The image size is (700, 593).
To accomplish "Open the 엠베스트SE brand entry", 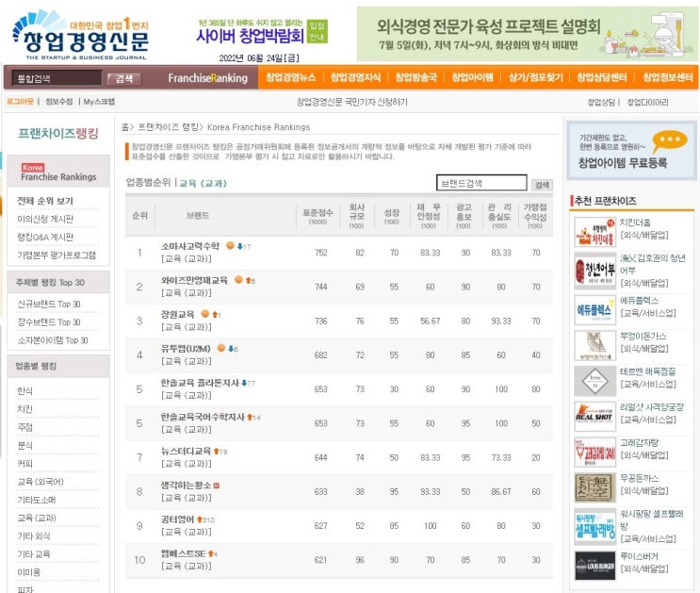I will click(x=183, y=553).
